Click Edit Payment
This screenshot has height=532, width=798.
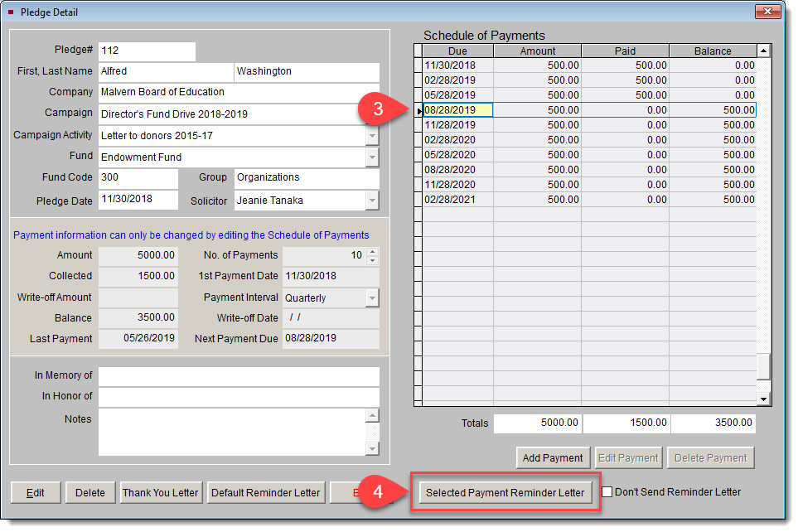pyautogui.click(x=628, y=457)
